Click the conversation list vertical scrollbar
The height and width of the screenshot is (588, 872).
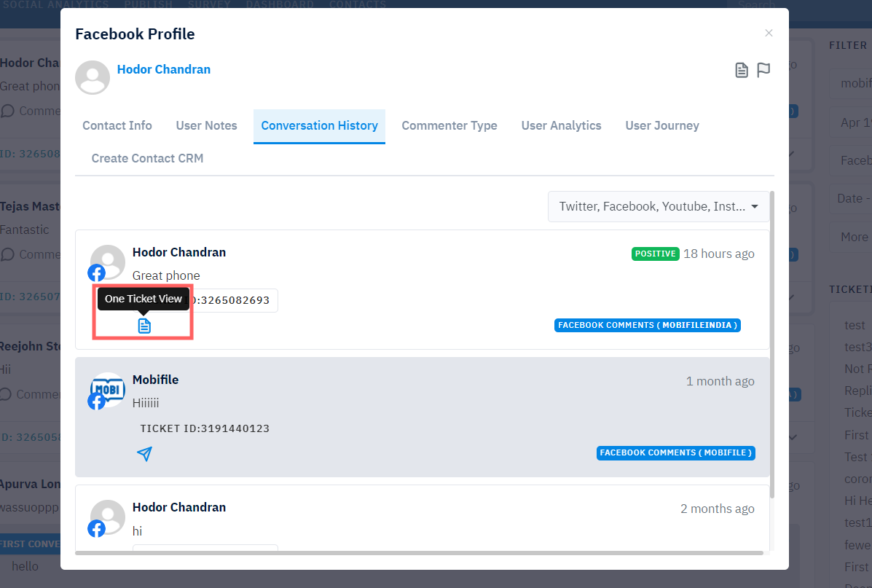[772, 345]
